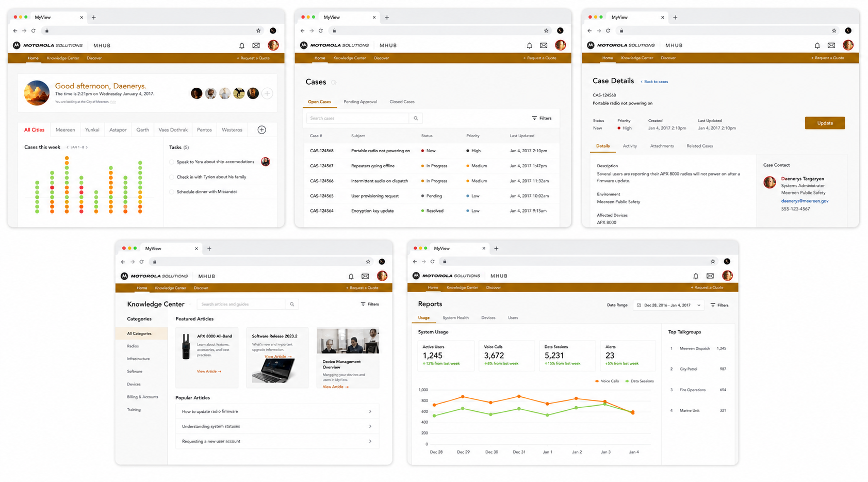Check off Speak to Yara about ship accomodations task

click(172, 162)
